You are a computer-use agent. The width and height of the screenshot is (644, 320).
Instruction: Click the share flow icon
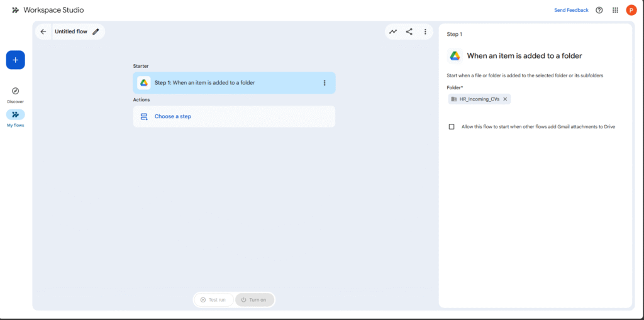(409, 31)
